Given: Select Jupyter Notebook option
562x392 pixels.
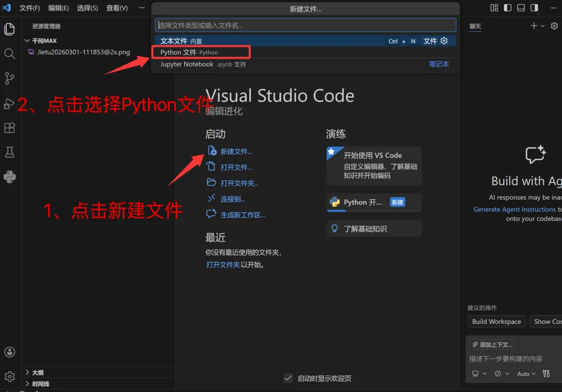Looking at the screenshot, I should (305, 64).
